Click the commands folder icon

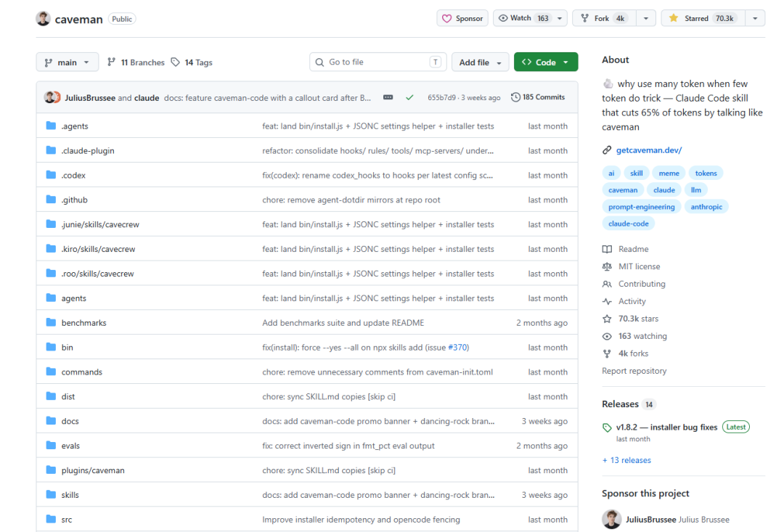coord(51,372)
